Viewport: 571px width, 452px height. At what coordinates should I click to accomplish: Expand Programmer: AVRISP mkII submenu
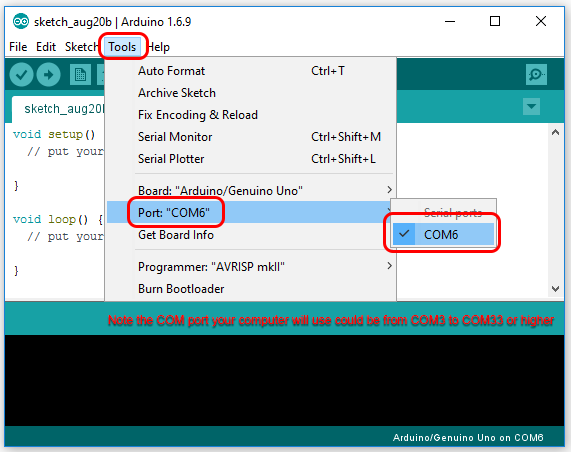tap(251, 267)
